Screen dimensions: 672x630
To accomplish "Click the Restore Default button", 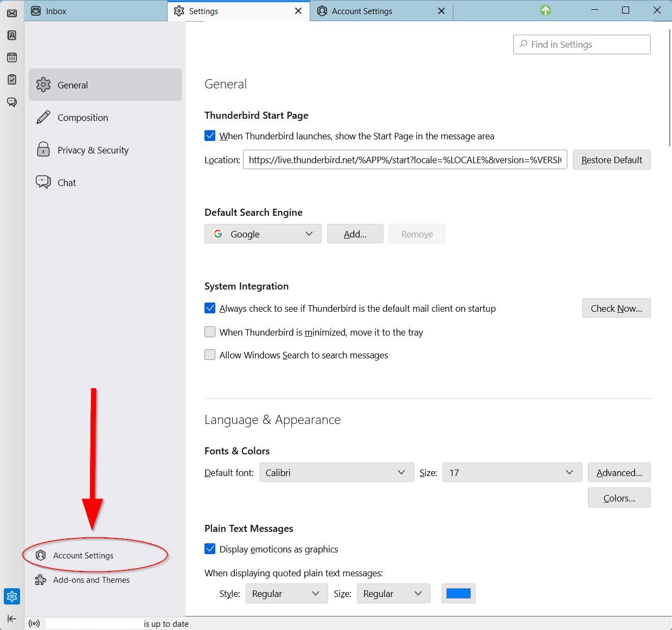I will coord(612,160).
